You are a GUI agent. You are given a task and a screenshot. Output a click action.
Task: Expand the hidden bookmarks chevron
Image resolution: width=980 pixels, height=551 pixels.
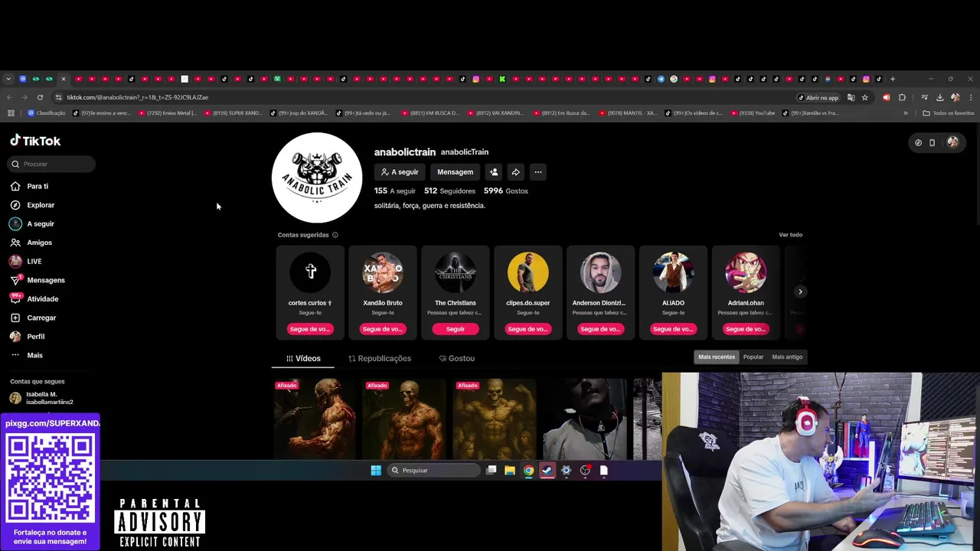pyautogui.click(x=906, y=113)
